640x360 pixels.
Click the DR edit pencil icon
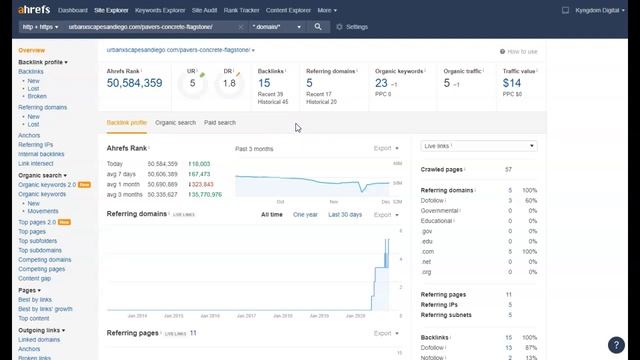pos(238,74)
